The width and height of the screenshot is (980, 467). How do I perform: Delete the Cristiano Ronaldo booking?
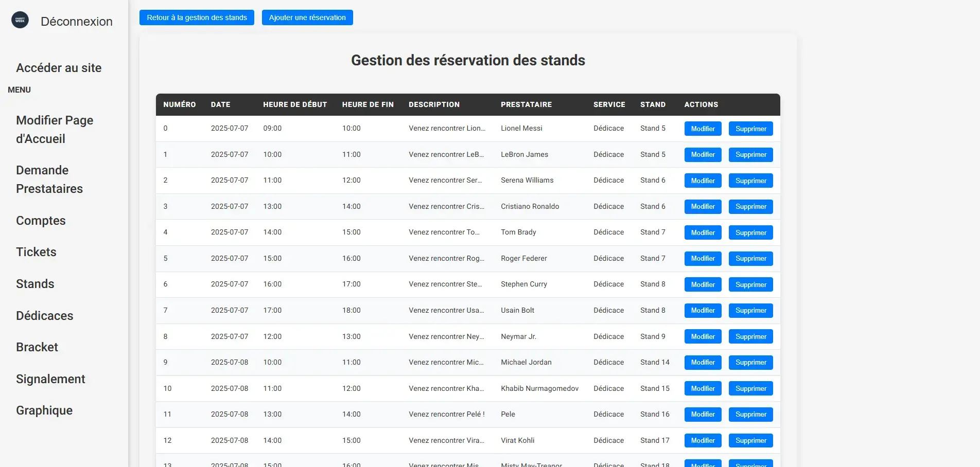(750, 206)
